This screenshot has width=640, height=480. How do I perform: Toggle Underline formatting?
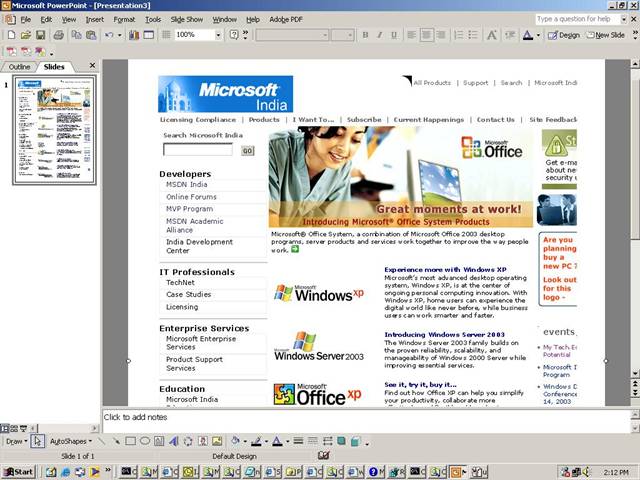[x=394, y=35]
